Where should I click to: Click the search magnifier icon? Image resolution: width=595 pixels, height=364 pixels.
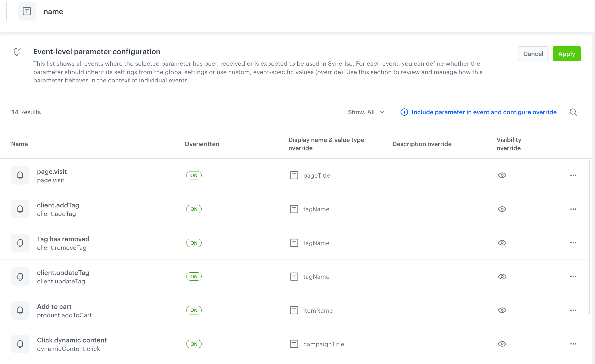tap(573, 112)
